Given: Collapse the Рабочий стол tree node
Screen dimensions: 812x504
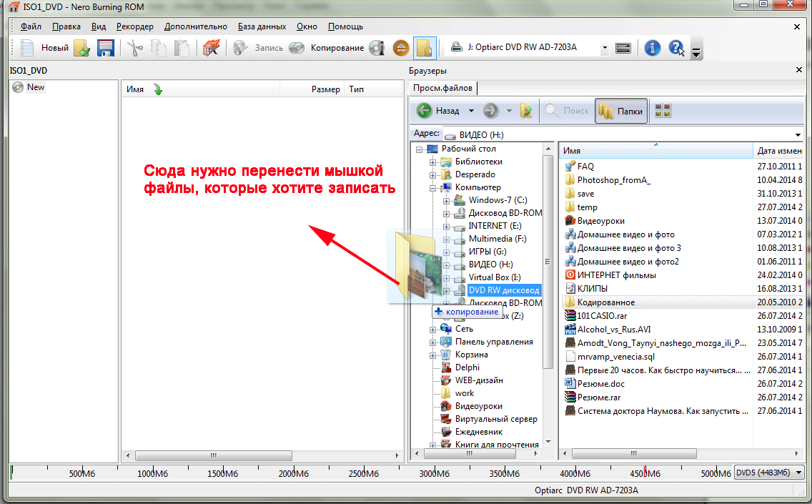Looking at the screenshot, I should pos(420,149).
